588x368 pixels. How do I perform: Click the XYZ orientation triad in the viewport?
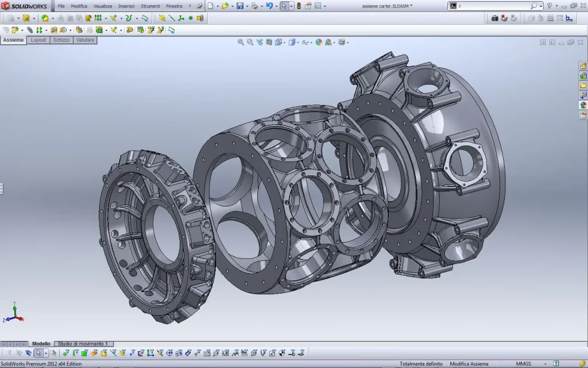pyautogui.click(x=14, y=312)
